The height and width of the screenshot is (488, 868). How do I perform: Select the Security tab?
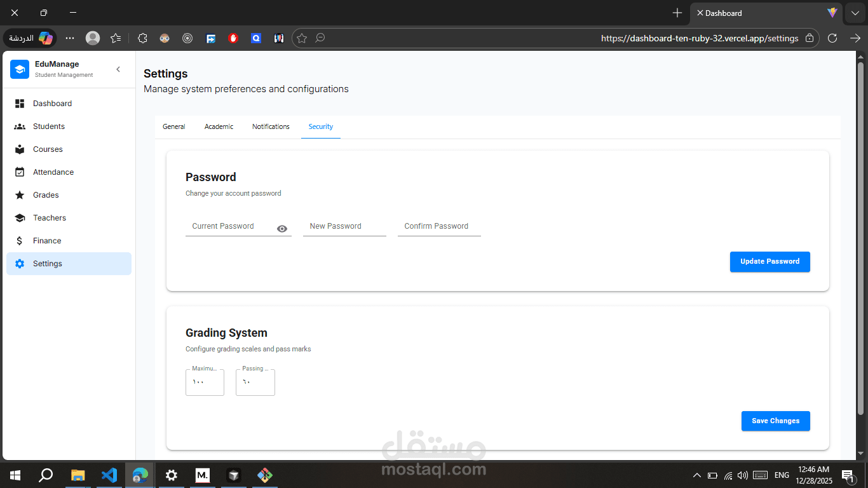321,126
